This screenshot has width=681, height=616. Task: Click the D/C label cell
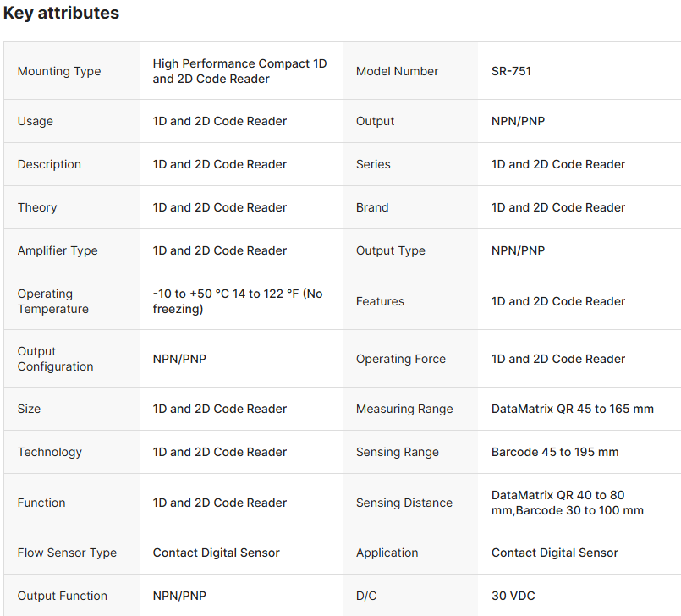click(x=366, y=596)
